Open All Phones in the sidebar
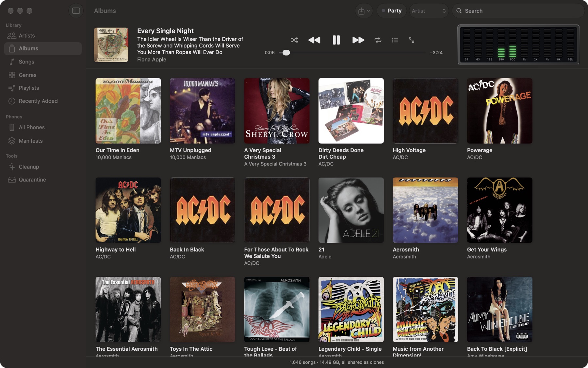The height and width of the screenshot is (368, 588). (43, 127)
